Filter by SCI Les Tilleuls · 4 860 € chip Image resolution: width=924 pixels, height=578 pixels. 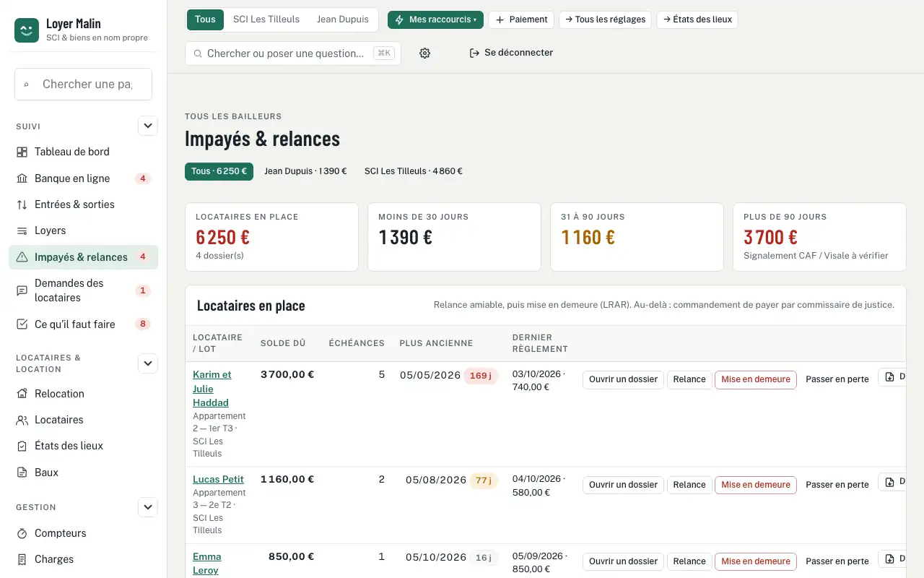pyautogui.click(x=414, y=171)
